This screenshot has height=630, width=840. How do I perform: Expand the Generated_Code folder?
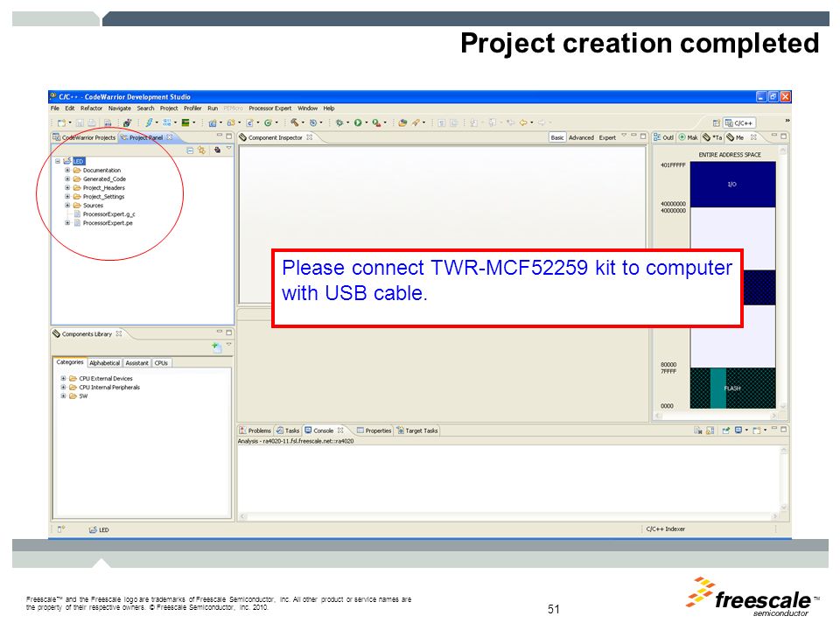click(x=67, y=178)
